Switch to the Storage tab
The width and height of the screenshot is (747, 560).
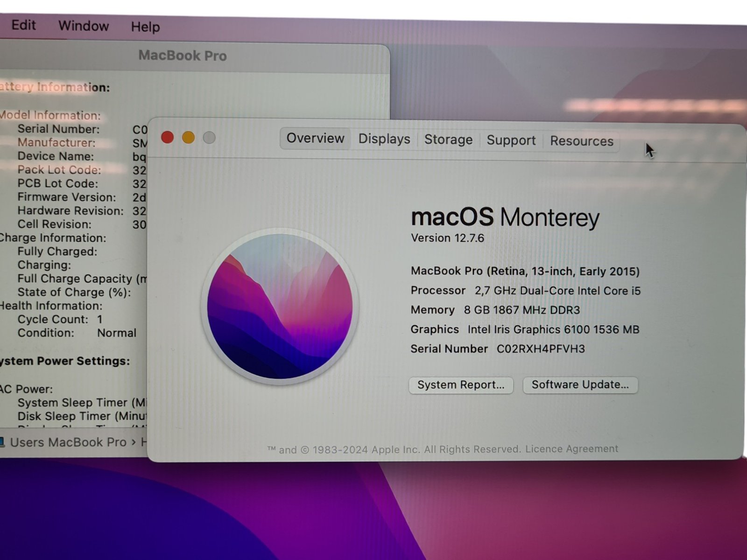point(448,140)
